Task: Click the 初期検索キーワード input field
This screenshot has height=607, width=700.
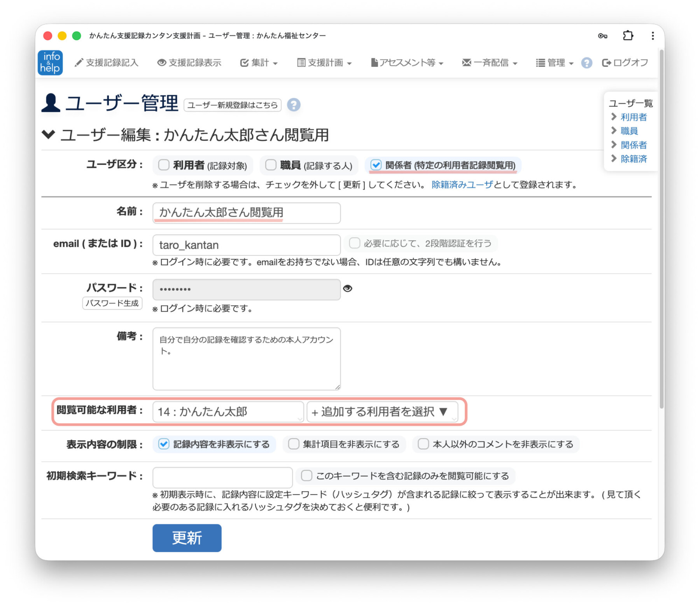Action: click(222, 478)
